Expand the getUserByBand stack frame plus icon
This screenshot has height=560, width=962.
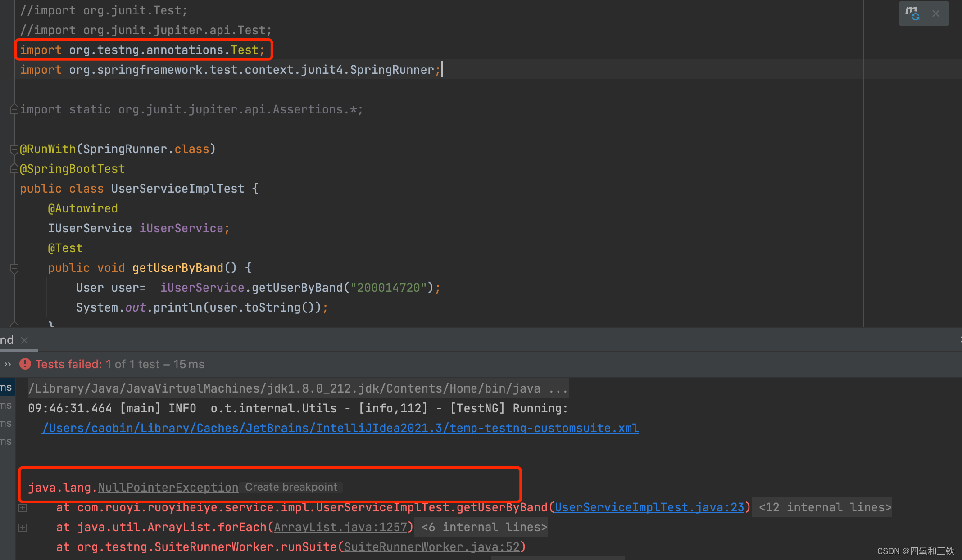(x=22, y=507)
